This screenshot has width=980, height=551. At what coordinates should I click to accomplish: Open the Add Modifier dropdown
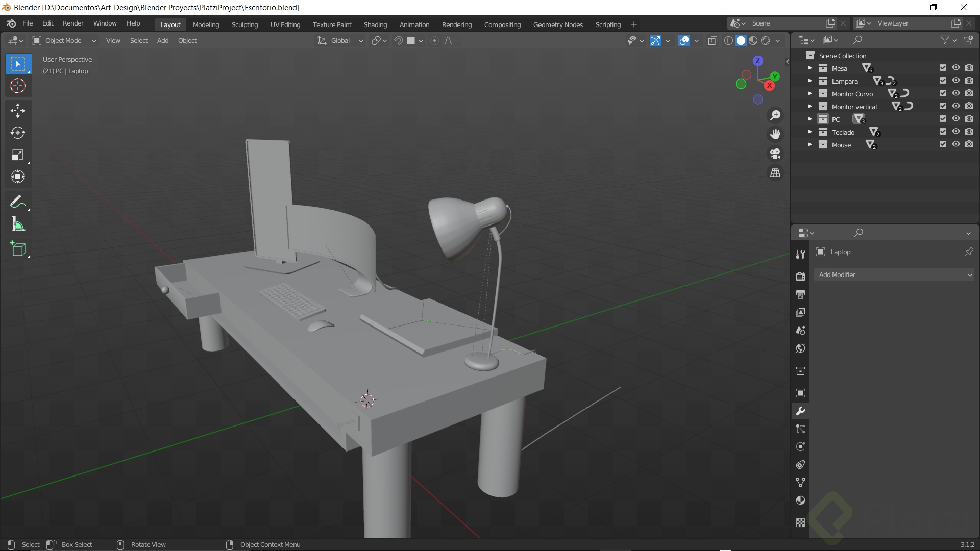tap(894, 275)
